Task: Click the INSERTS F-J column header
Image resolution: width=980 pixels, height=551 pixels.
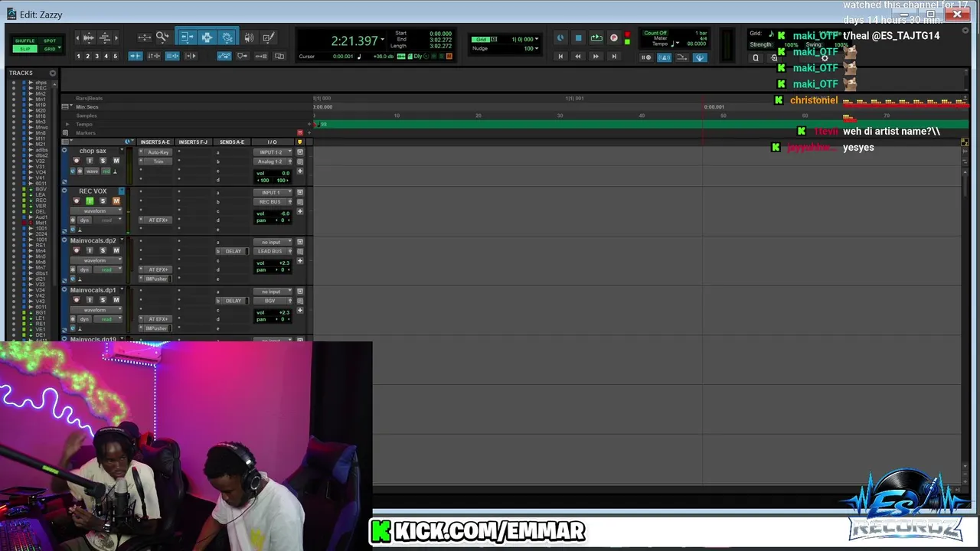Action: pyautogui.click(x=193, y=142)
